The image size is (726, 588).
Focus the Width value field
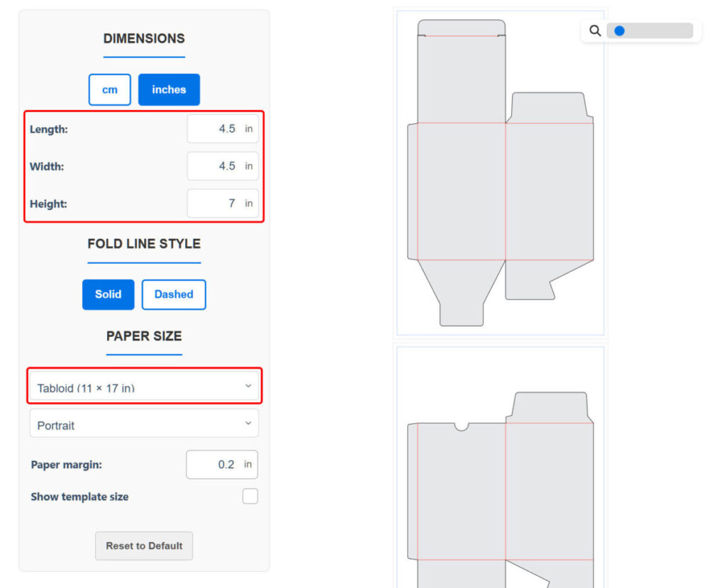222,166
